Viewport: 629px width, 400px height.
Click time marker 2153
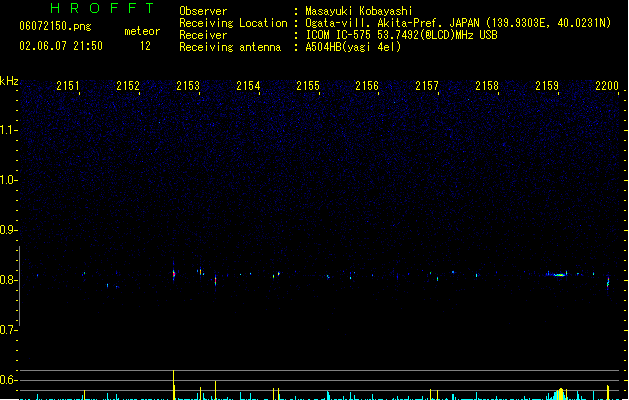tap(188, 86)
